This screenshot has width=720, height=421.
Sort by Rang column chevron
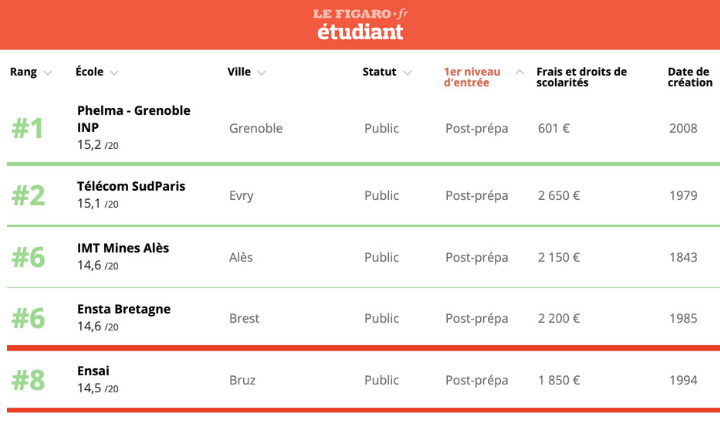[48, 73]
